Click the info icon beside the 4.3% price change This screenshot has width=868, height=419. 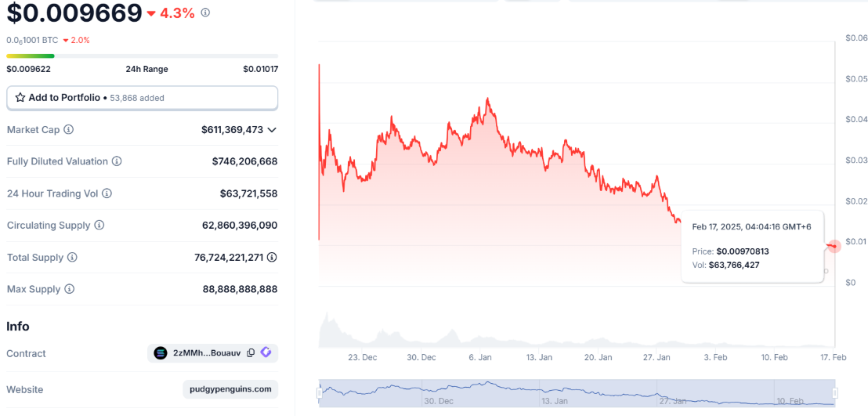205,13
